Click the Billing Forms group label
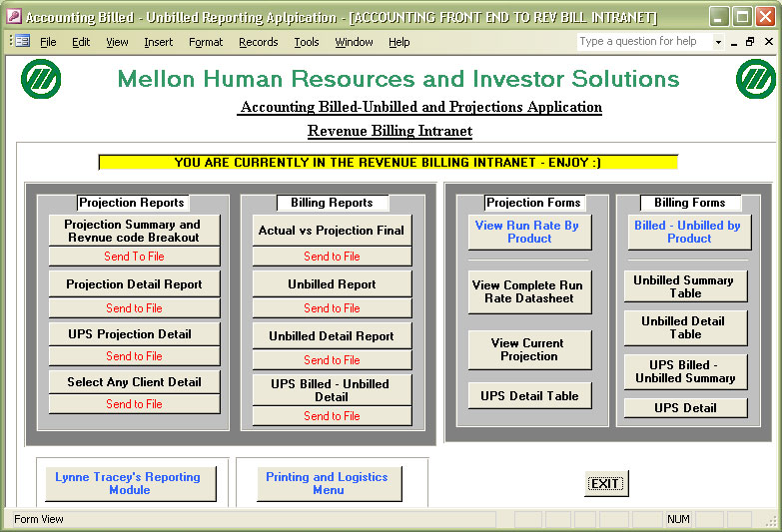The image size is (782, 532). click(x=690, y=203)
